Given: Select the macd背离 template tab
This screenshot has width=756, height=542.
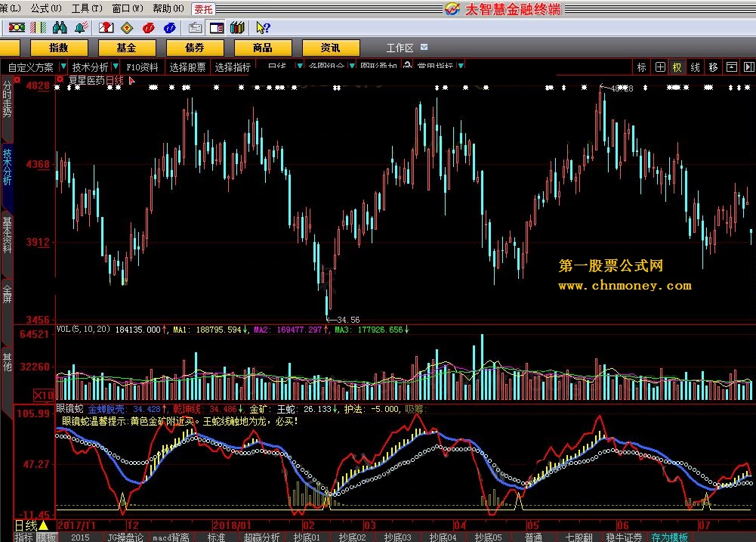Looking at the screenshot, I should (171, 537).
